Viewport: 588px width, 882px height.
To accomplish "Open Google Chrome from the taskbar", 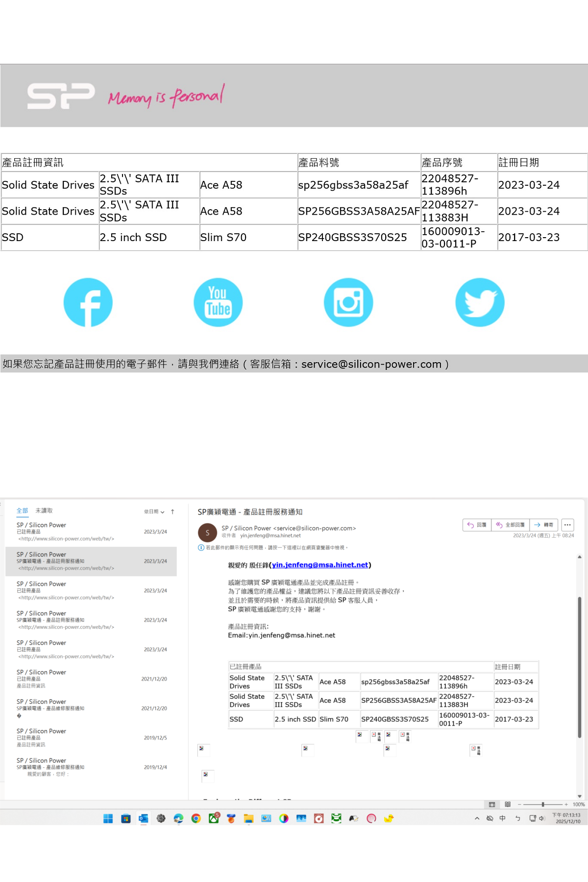I will point(196,818).
